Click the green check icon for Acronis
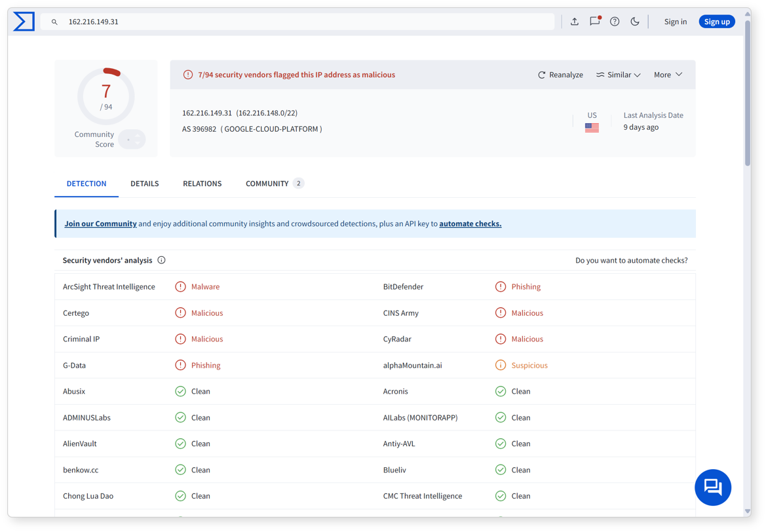 [x=501, y=391]
